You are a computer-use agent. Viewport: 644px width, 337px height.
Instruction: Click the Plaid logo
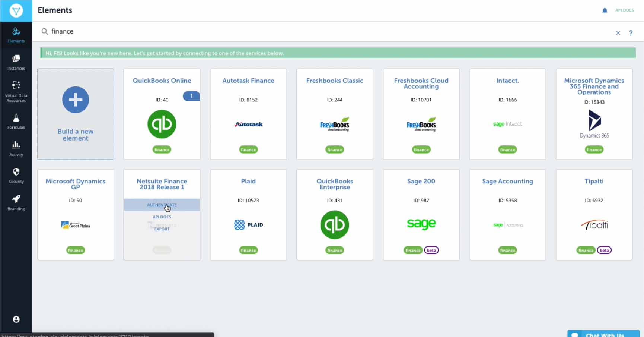pos(248,225)
